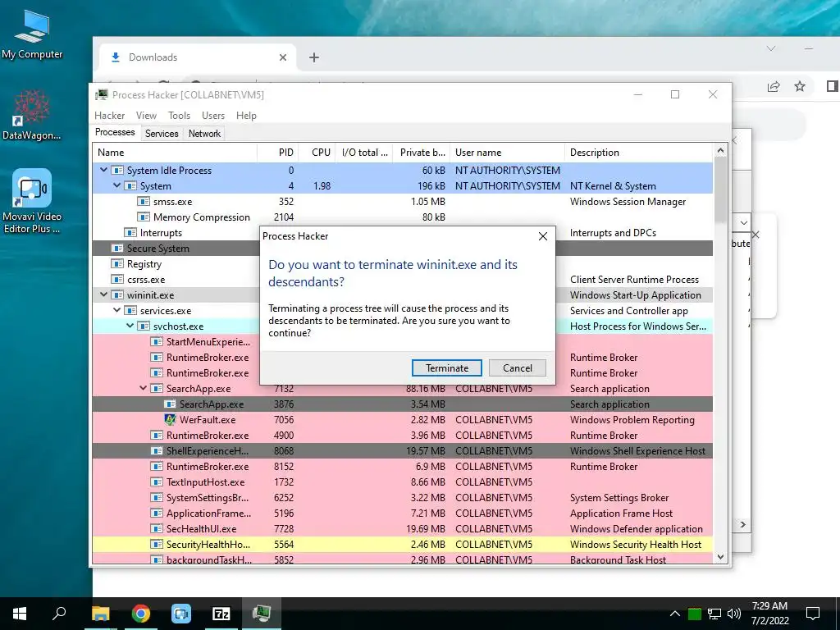Click the StartMenuExperie... process icon
840x630 pixels.
pos(157,342)
